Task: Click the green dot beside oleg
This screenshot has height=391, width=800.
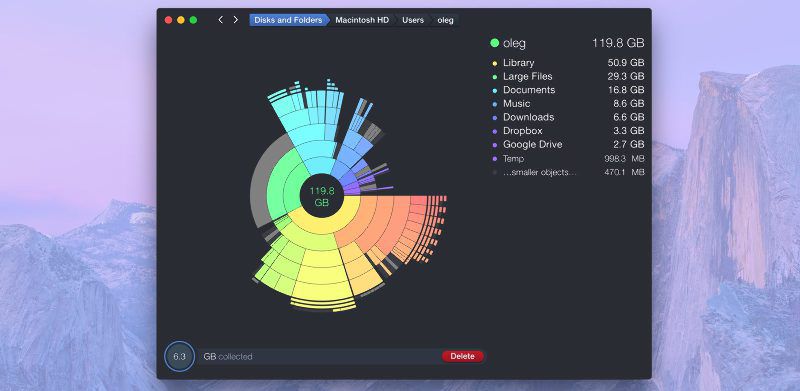Action: (x=494, y=43)
